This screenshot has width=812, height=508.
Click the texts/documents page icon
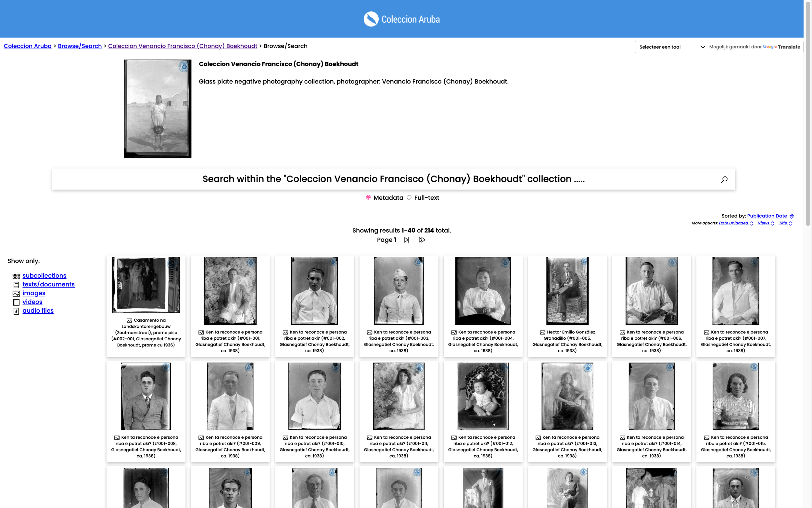16,285
